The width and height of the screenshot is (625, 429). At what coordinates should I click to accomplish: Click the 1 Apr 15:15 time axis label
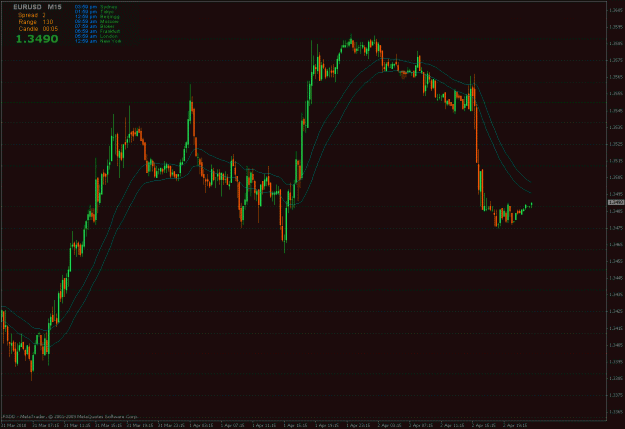click(x=295, y=425)
